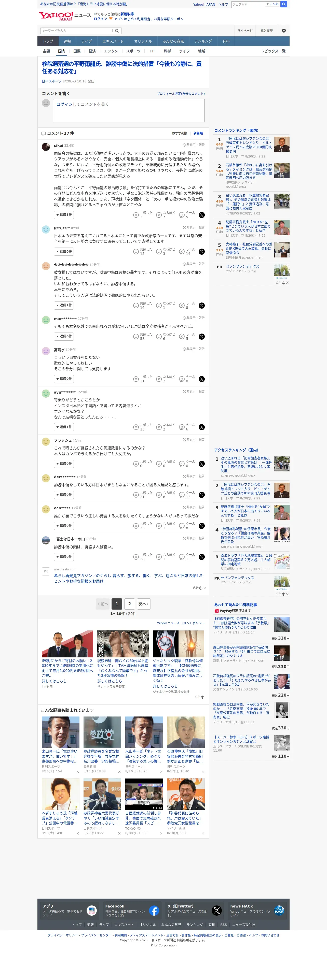Click プライバシーポリシー footer link
This screenshot has height=980, width=327.
pyautogui.click(x=62, y=935)
